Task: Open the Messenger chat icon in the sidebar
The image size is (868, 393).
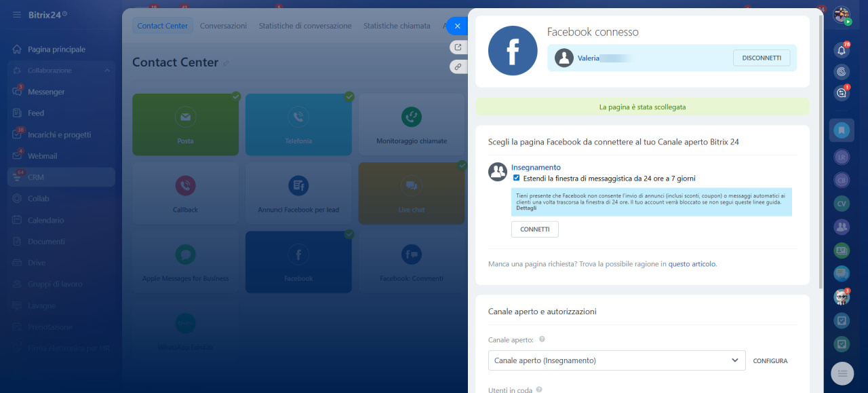Action: click(x=16, y=92)
